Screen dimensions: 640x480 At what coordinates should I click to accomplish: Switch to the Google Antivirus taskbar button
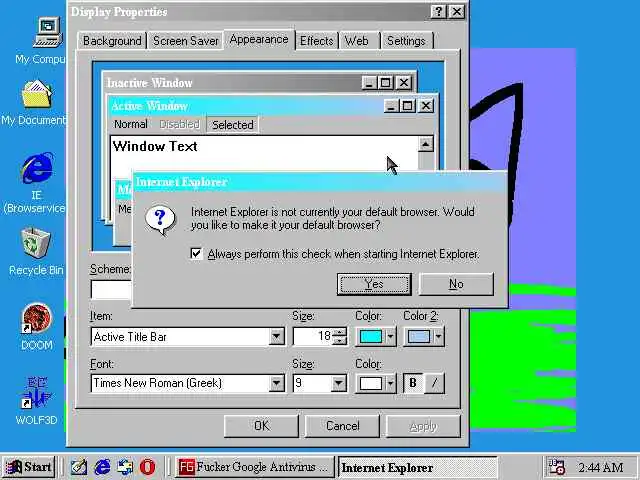tap(255, 467)
